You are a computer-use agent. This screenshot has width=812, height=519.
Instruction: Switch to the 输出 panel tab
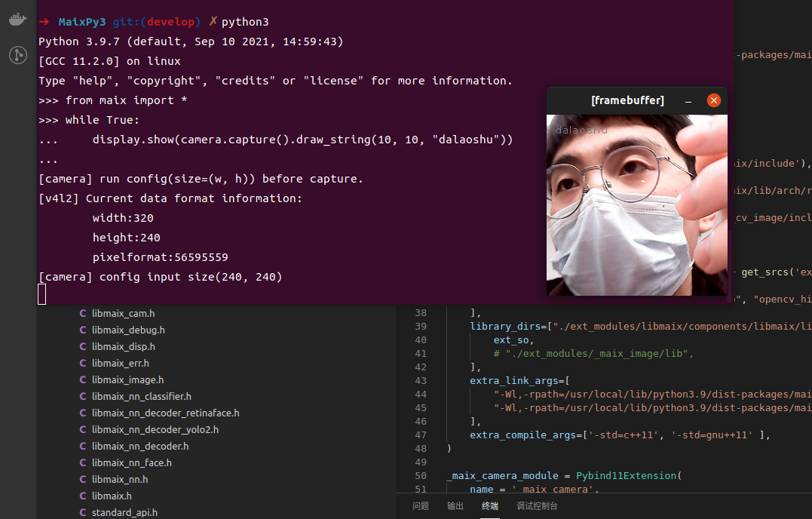[455, 506]
